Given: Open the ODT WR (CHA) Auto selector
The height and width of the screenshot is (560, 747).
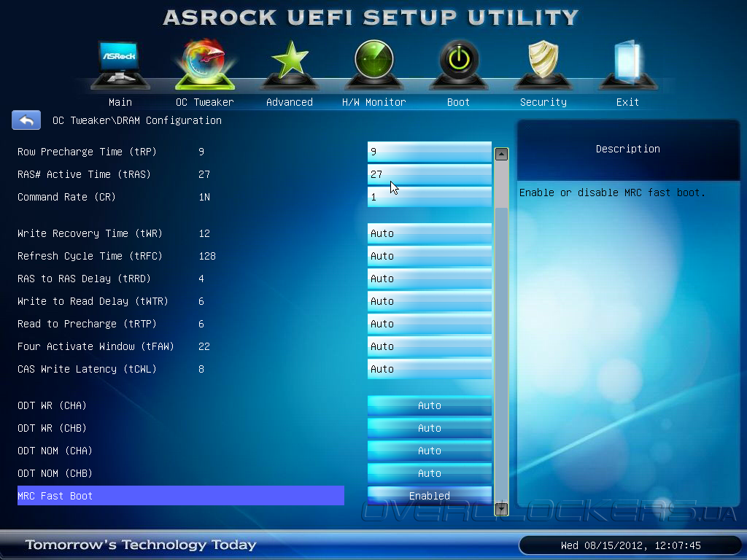Looking at the screenshot, I should pos(429,405).
